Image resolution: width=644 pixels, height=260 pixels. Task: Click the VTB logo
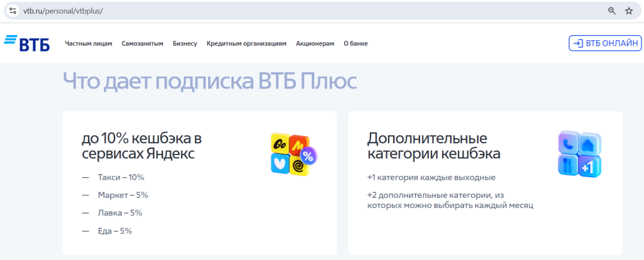(26, 43)
